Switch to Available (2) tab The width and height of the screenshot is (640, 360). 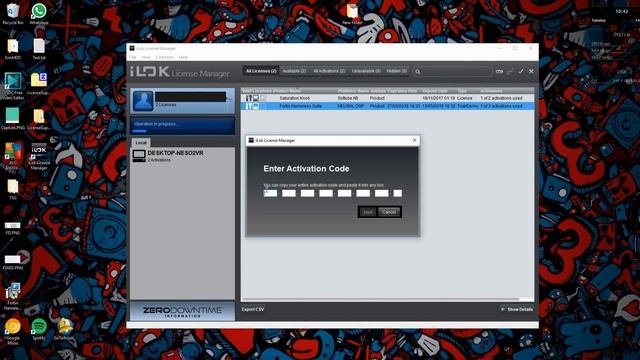coord(294,71)
